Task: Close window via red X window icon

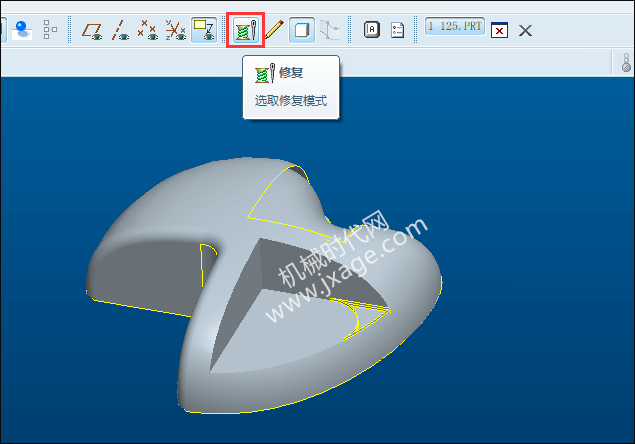Action: tap(499, 30)
